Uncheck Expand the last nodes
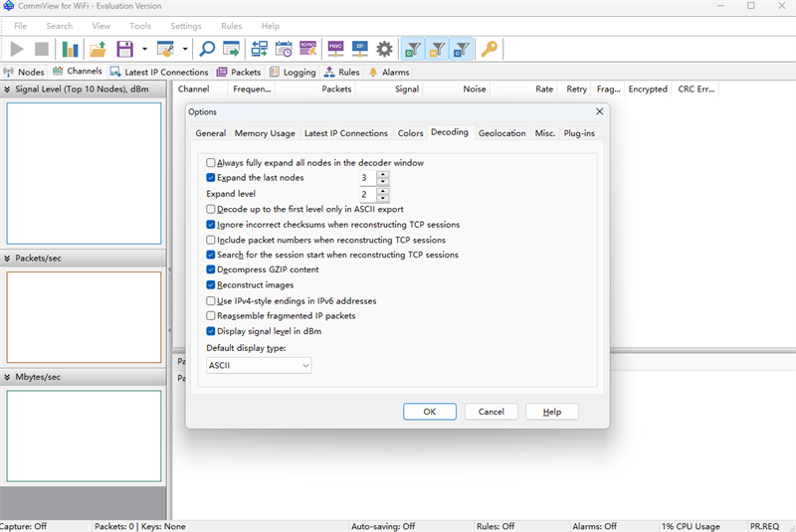This screenshot has width=796, height=532. tap(211, 178)
